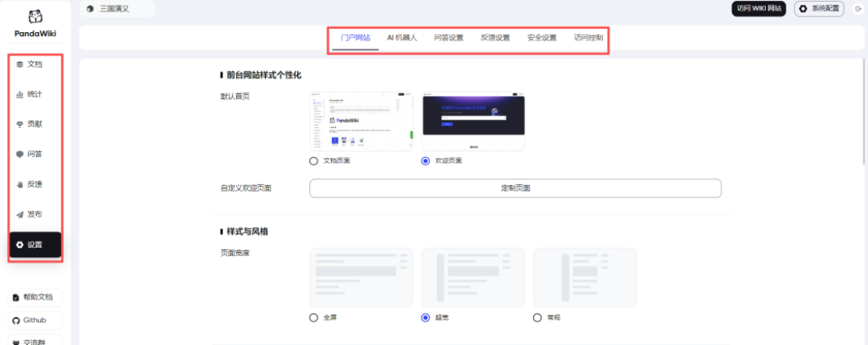This screenshot has width=868, height=345.
Task: Open the 反馈 feedback sidebar icon
Action: 20,184
